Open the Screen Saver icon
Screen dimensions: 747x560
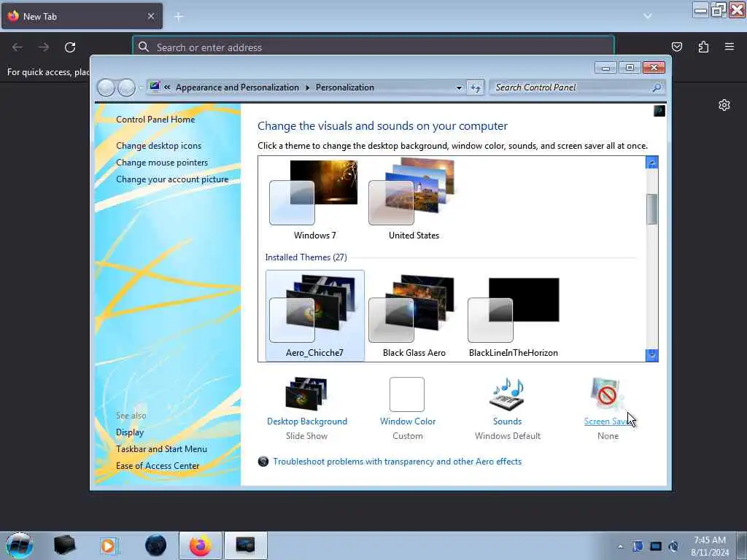[606, 394]
